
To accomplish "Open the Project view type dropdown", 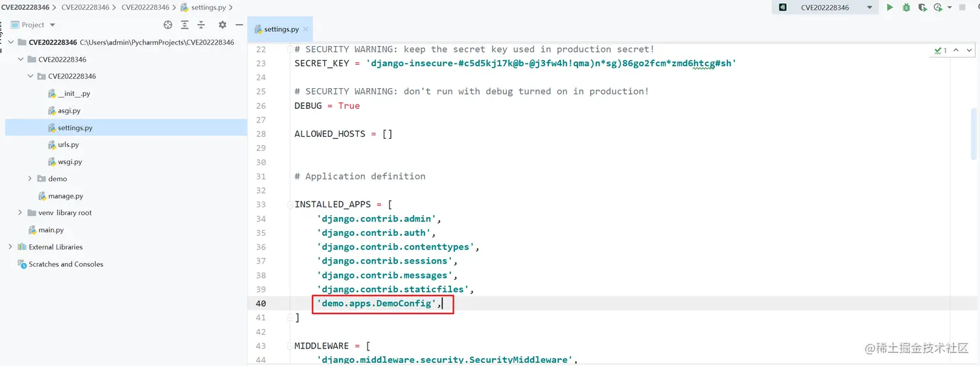I will (52, 25).
